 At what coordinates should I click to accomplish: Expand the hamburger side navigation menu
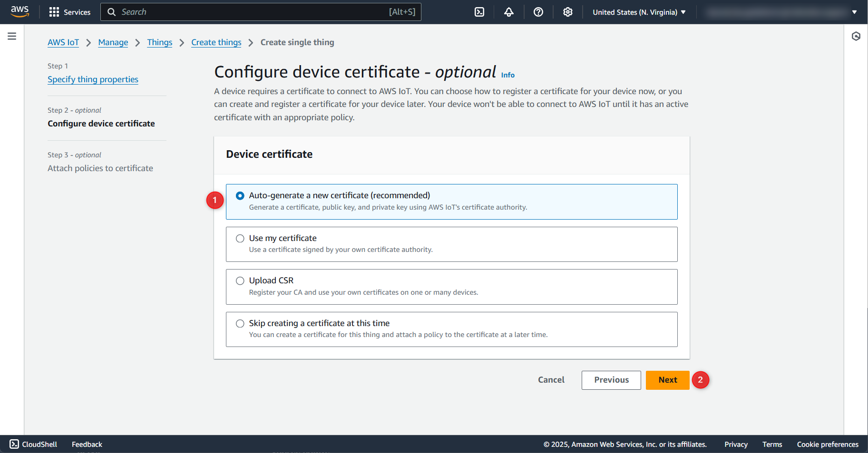tap(12, 36)
